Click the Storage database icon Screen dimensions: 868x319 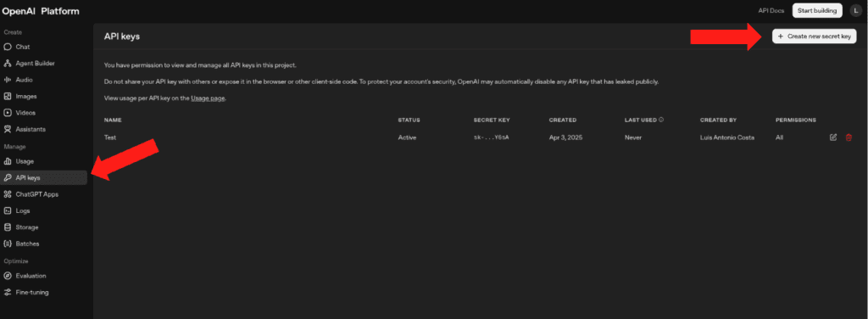[8, 227]
